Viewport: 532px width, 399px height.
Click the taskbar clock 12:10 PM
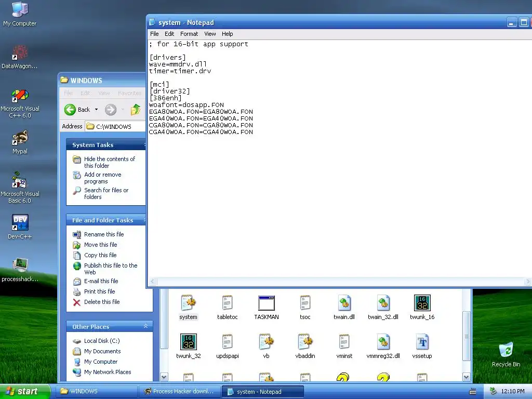[x=513, y=392]
